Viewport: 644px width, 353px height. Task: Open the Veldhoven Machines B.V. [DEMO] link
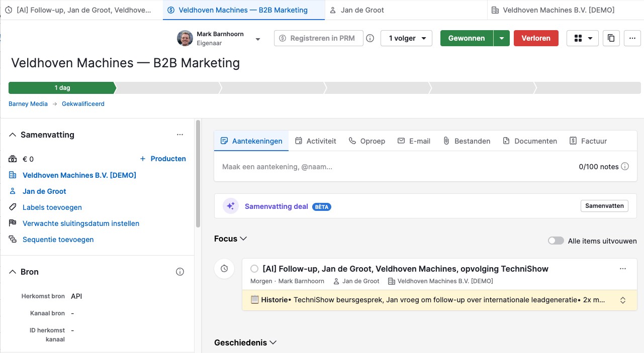pos(79,175)
